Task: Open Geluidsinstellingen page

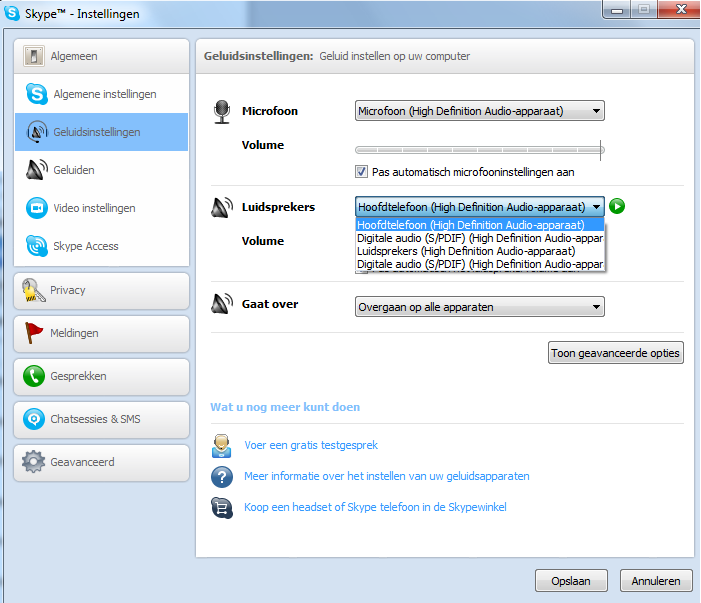Action: point(101,132)
